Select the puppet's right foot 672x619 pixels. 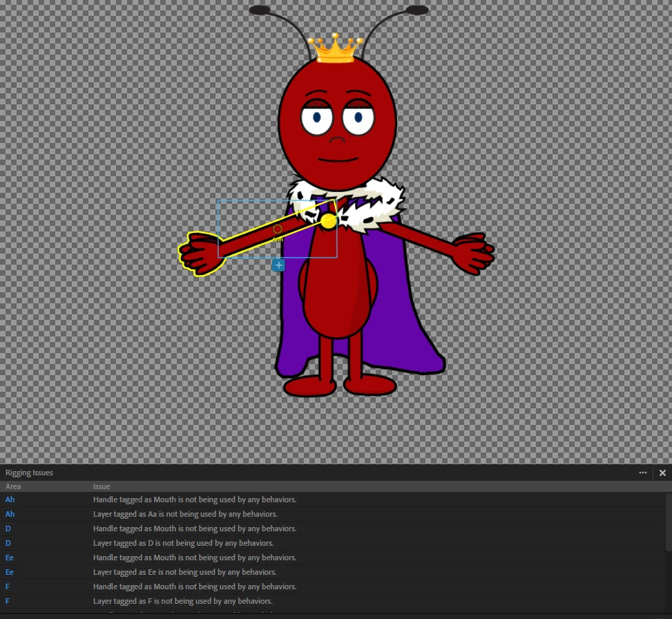[370, 385]
